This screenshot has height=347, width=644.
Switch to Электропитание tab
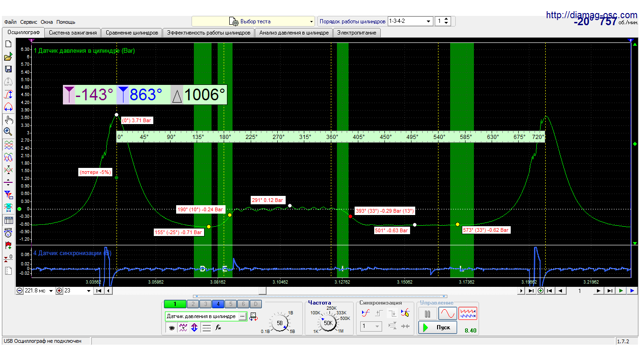coord(357,33)
